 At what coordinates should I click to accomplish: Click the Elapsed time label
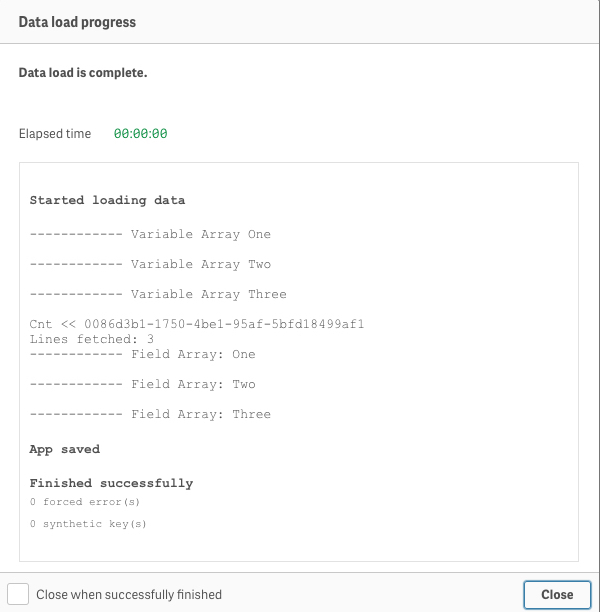(55, 133)
